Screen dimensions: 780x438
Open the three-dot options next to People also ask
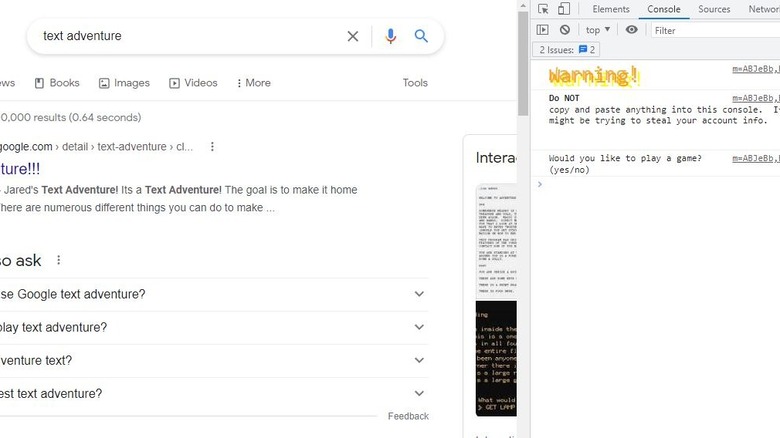click(x=59, y=261)
